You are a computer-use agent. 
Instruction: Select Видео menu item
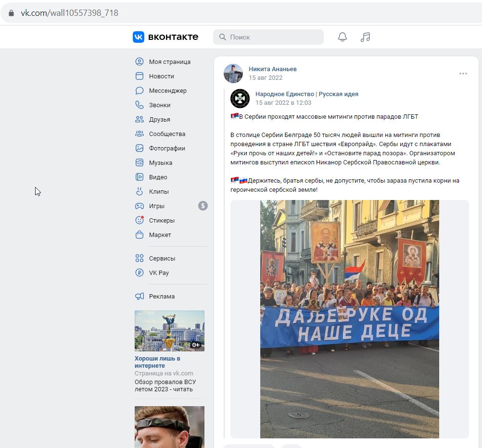click(x=158, y=177)
